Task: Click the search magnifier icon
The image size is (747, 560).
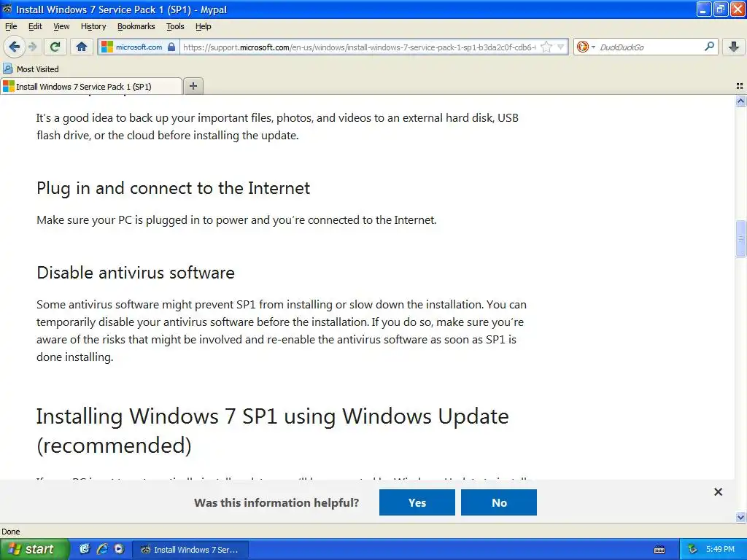Action: click(709, 46)
